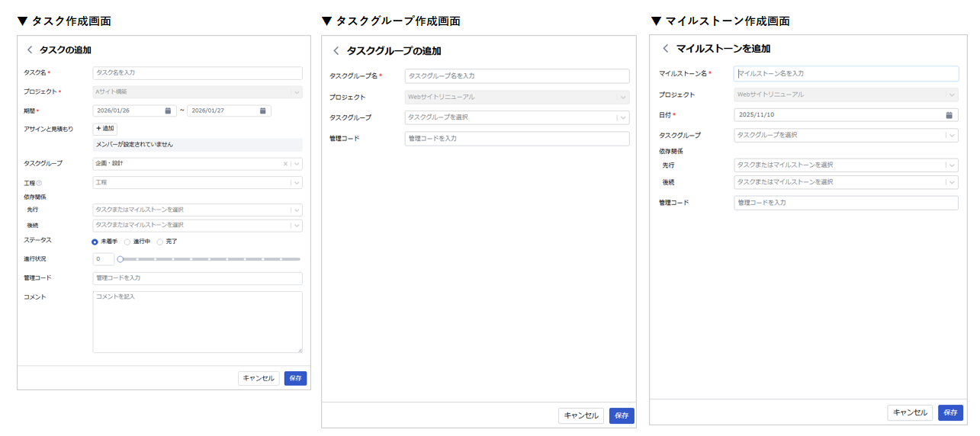Viewport: 980px width, 436px height.
Task: Open calendar for task end date 2026/01/27
Action: coord(262,111)
